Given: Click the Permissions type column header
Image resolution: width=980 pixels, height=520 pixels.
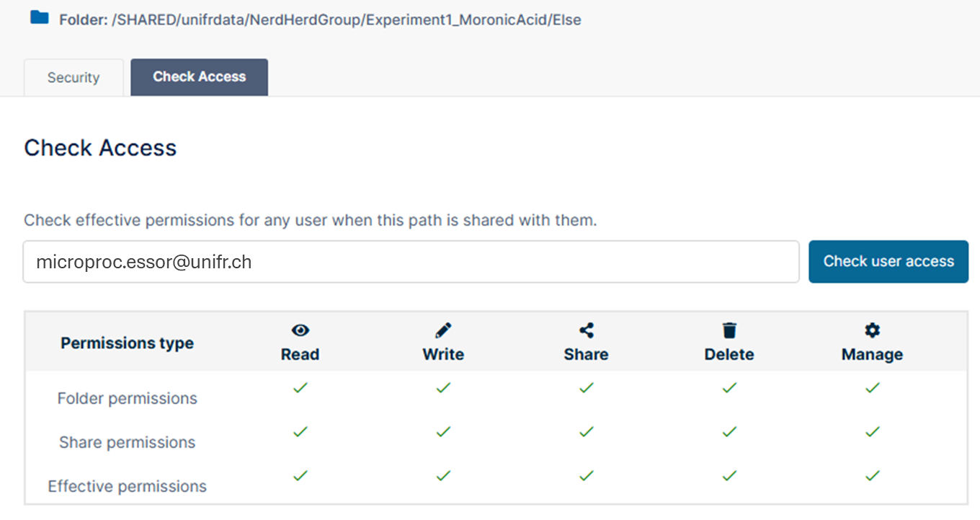Looking at the screenshot, I should [128, 343].
